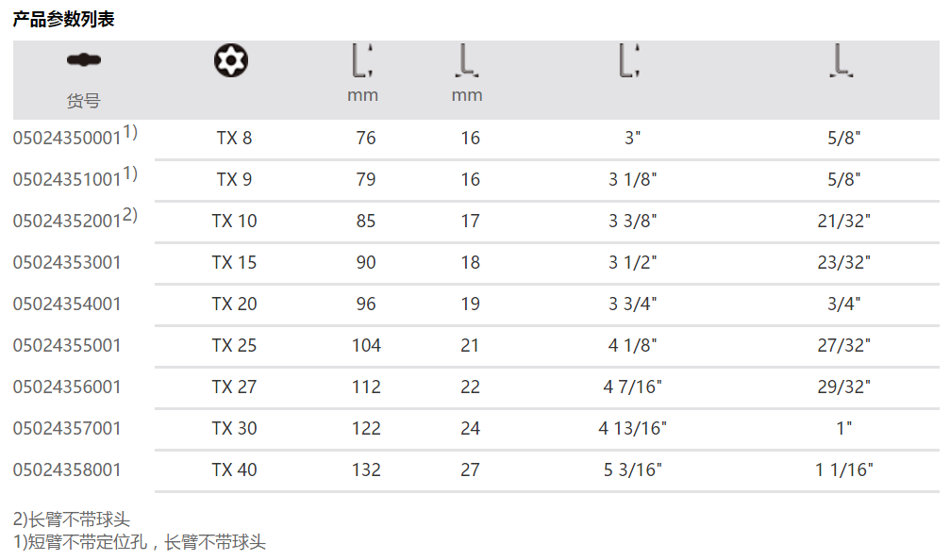The image size is (950, 560).
Task: Click the 货号 column header label
Action: pyautogui.click(x=83, y=101)
